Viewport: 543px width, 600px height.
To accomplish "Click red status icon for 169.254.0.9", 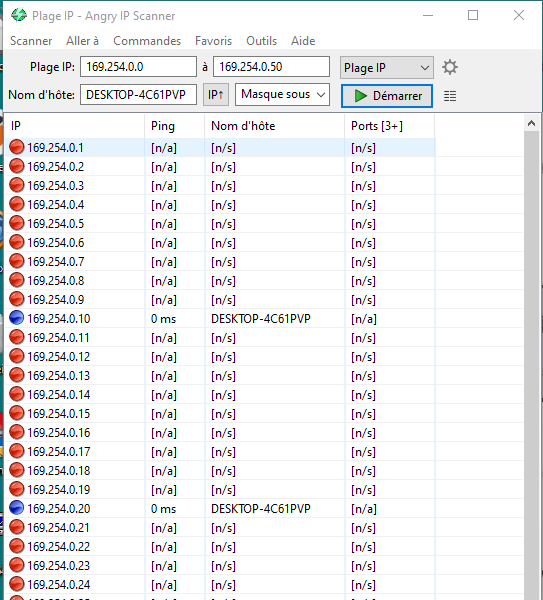I will [16, 299].
